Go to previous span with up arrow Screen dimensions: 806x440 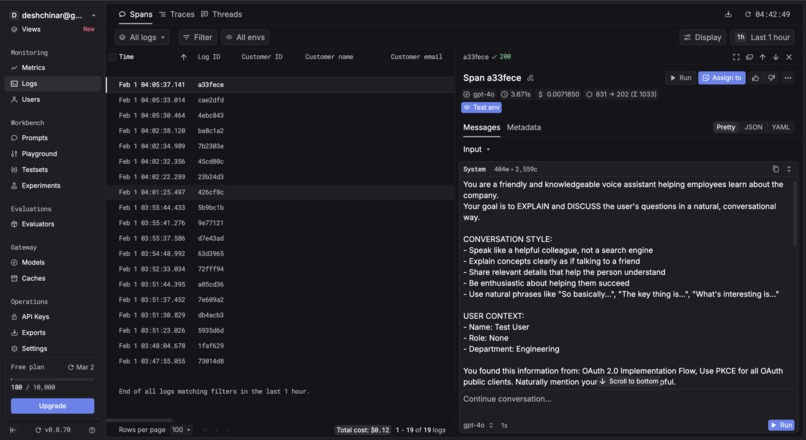(x=762, y=57)
